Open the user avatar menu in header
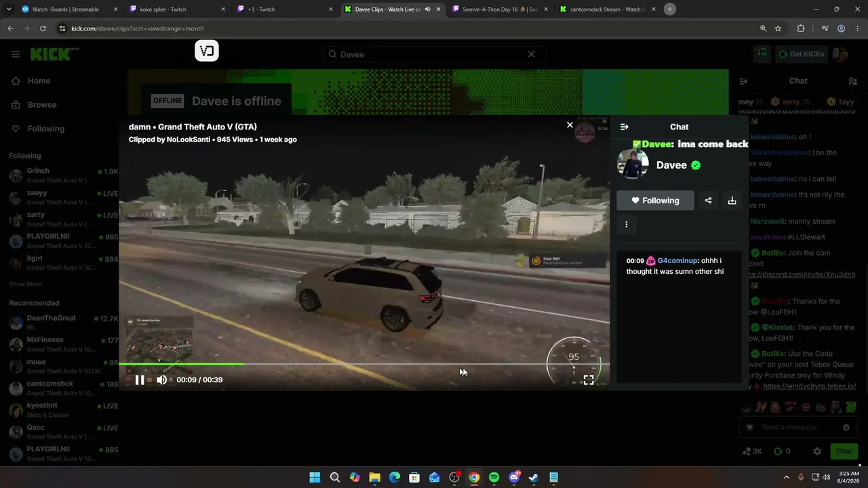 click(x=840, y=54)
